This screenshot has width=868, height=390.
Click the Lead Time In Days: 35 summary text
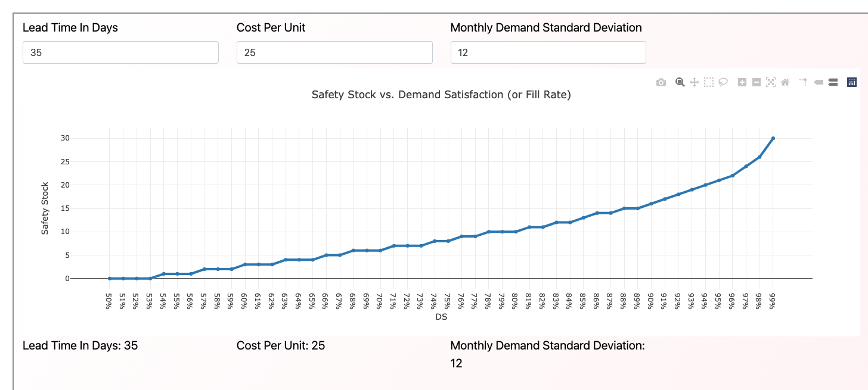tap(79, 345)
